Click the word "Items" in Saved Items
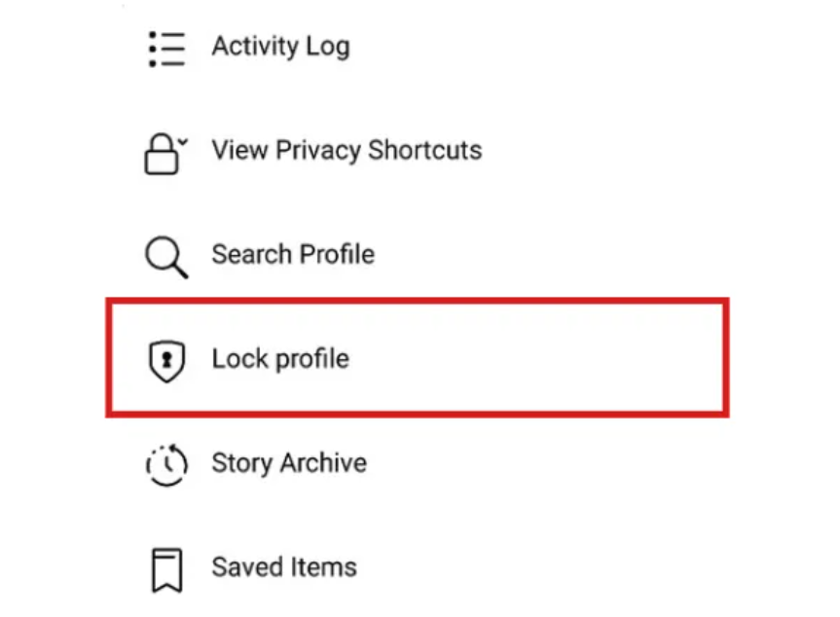The width and height of the screenshot is (840, 617). tap(326, 567)
